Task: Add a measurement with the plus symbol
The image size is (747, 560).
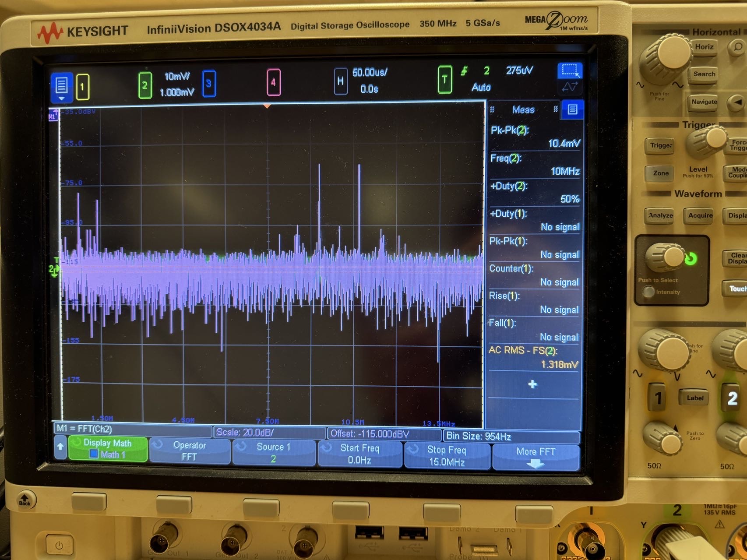Action: 532,384
